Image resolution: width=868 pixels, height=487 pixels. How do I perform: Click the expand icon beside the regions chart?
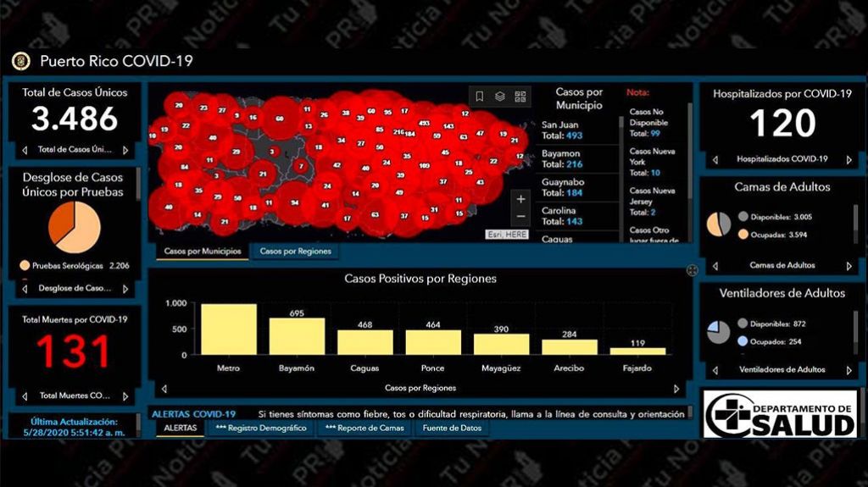693,270
